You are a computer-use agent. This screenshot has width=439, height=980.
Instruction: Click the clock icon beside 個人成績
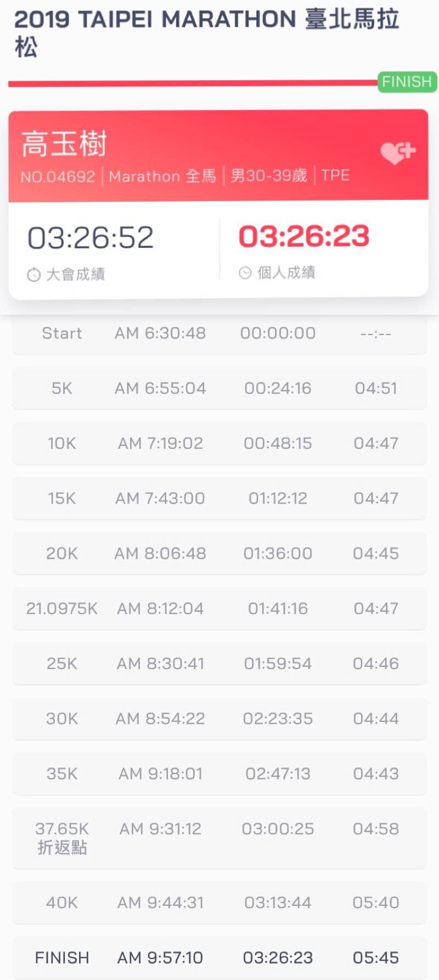245,273
